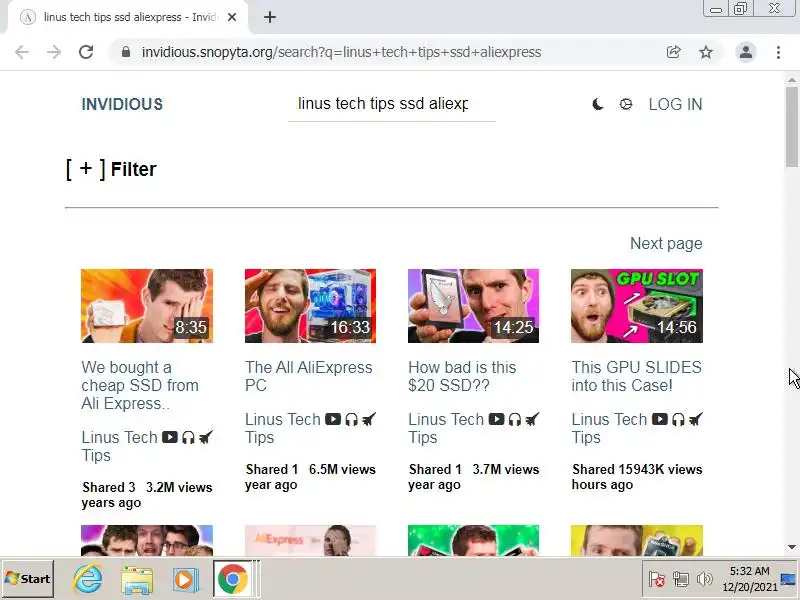800x600 pixels.
Task: Switch instance plane icon for GPU SLIDES video
Action: (695, 419)
